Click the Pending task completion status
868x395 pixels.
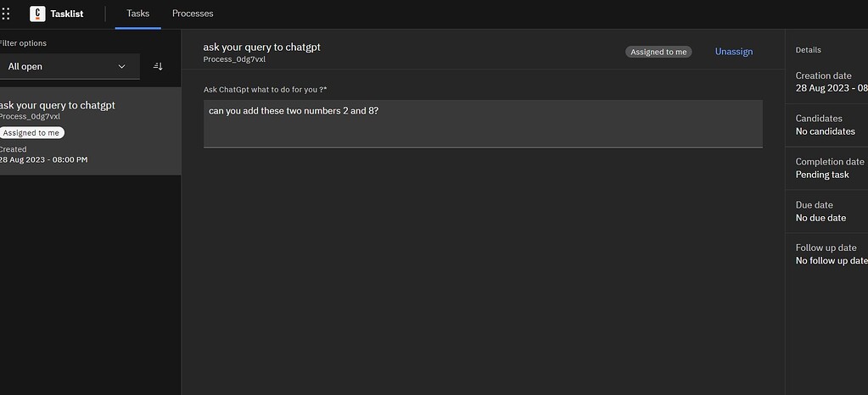pos(821,175)
